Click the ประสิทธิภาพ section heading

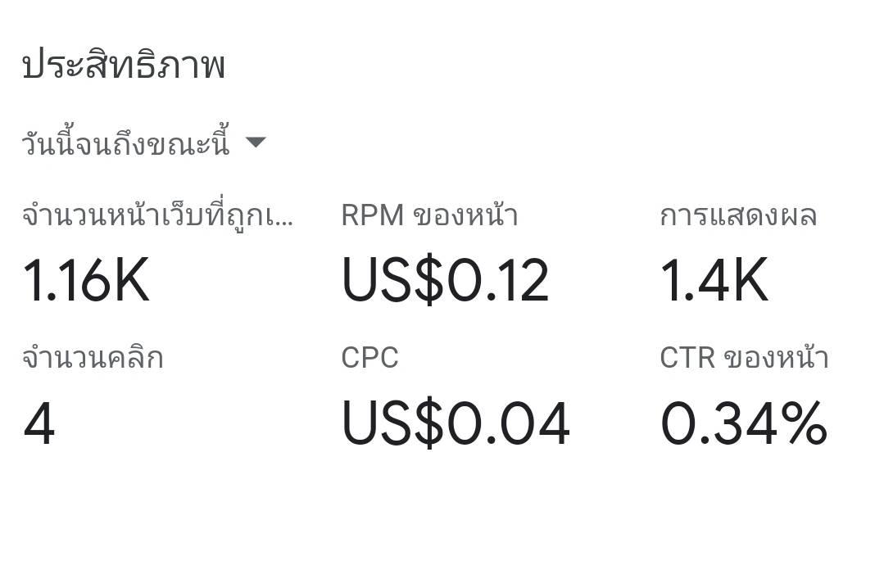coord(124,65)
